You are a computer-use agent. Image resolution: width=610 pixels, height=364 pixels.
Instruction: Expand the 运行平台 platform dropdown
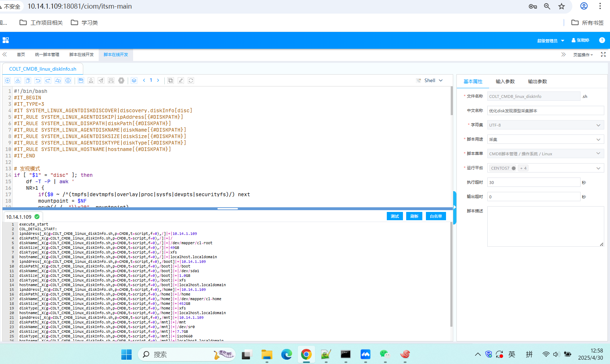click(598, 168)
